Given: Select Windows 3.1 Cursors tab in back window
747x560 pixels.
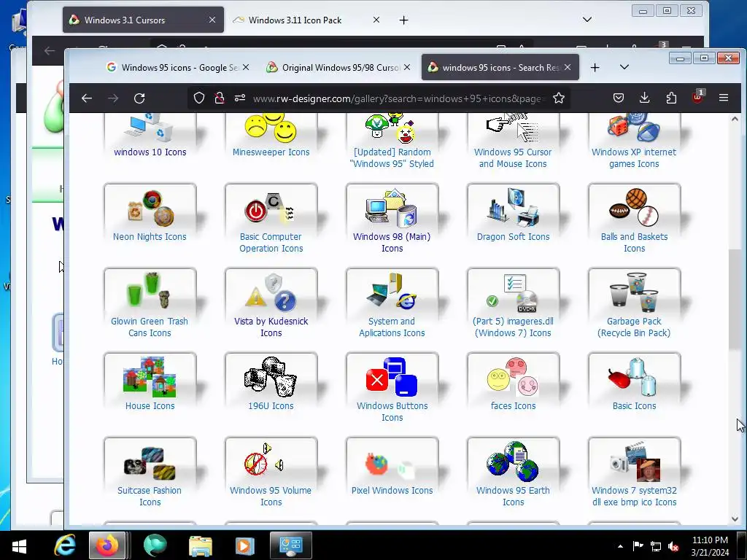Looking at the screenshot, I should pyautogui.click(x=143, y=20).
